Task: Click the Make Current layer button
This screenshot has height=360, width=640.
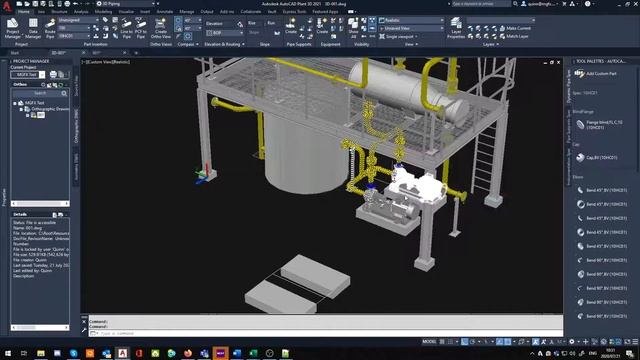Action: tap(516, 28)
